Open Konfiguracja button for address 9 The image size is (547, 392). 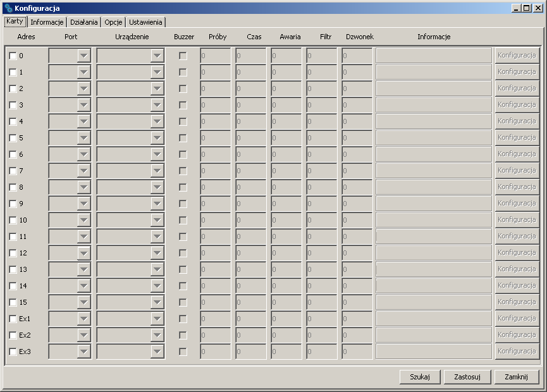click(x=517, y=204)
